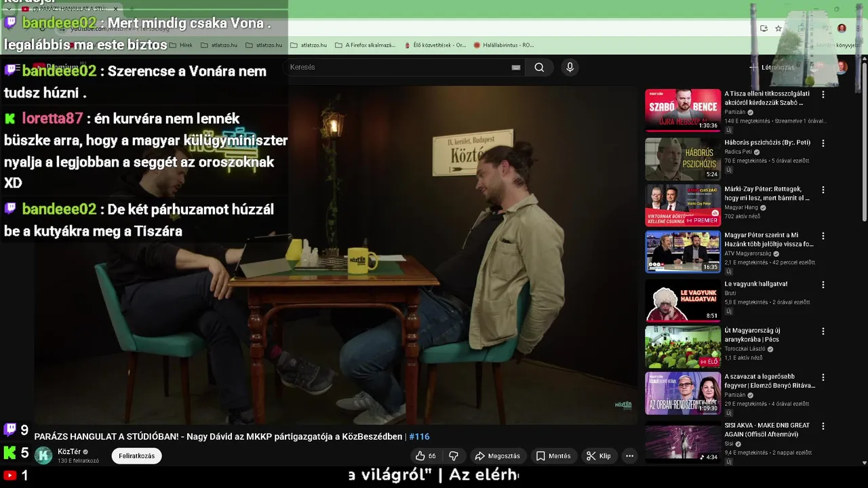Open title 'Háborús pszichózis (By:. Peti)'
The width and height of the screenshot is (868, 488).
coord(767,143)
